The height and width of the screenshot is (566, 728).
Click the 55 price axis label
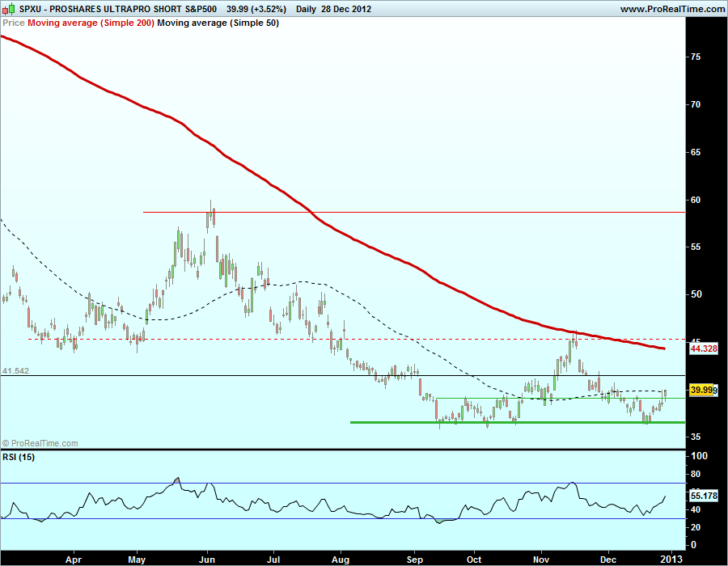[x=696, y=247]
